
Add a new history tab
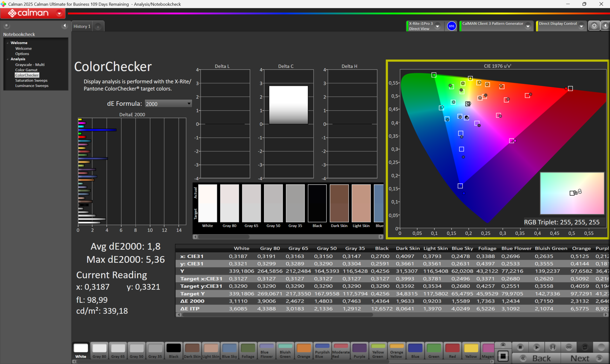pyautogui.click(x=98, y=27)
